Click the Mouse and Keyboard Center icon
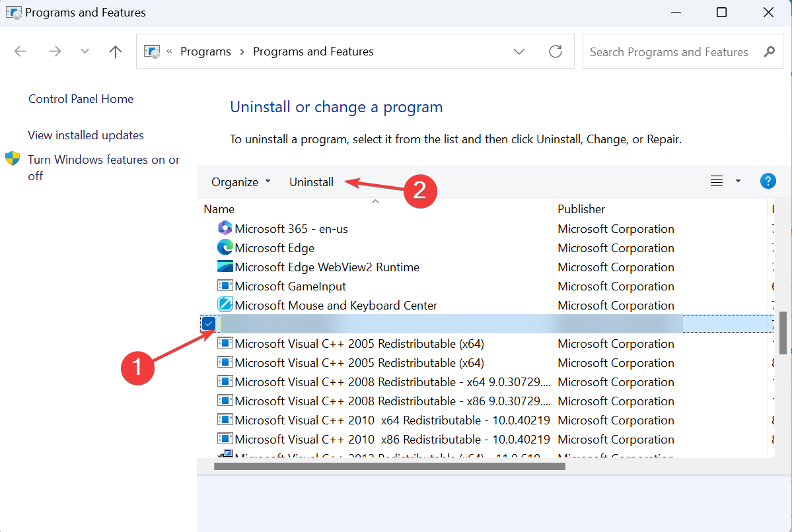792x532 pixels. click(x=225, y=305)
